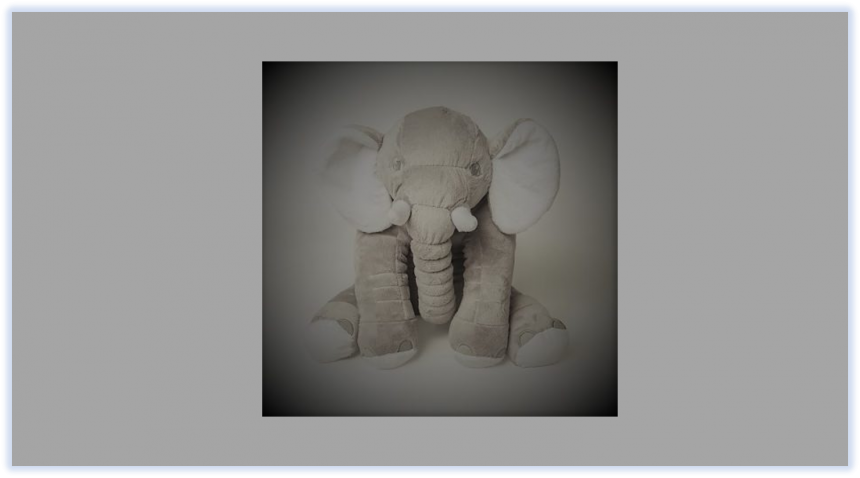Click the elephant's front leg left of trunk
Screen dimensions: 860x478
(385, 290)
